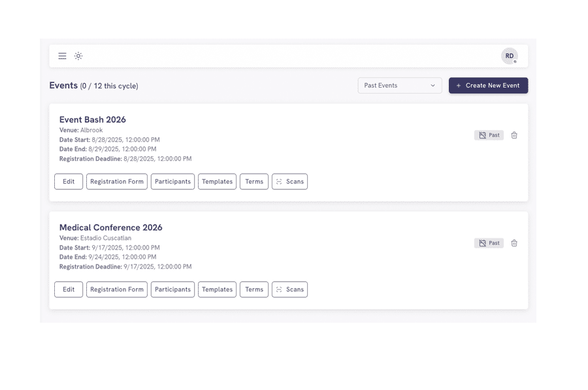Viewport: 588px width, 390px height.
Task: Edit the Event Bash 2026 event
Action: 68,182
